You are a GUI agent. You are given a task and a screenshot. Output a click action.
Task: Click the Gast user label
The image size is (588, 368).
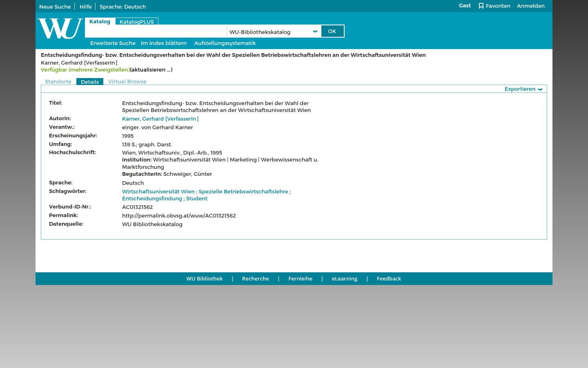(465, 6)
